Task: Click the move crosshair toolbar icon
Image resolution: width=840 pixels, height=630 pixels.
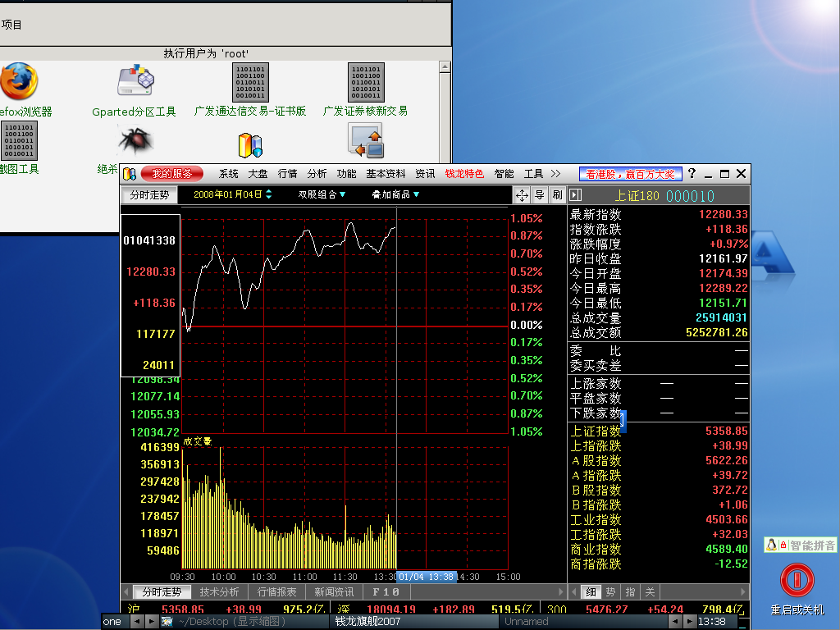Action: tap(521, 195)
